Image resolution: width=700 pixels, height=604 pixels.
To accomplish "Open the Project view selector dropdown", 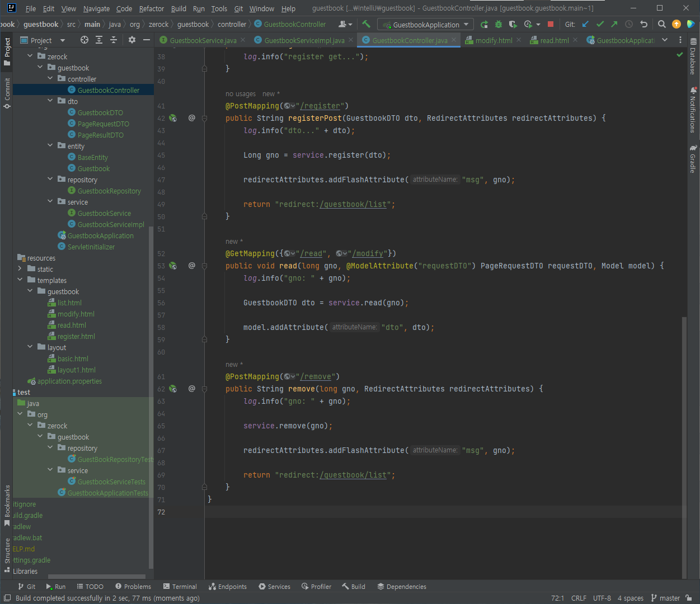I will click(x=63, y=40).
